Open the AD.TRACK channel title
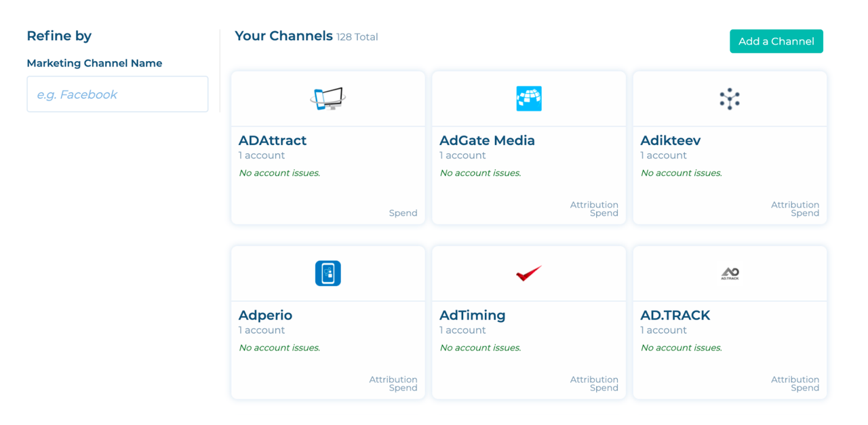 tap(675, 315)
